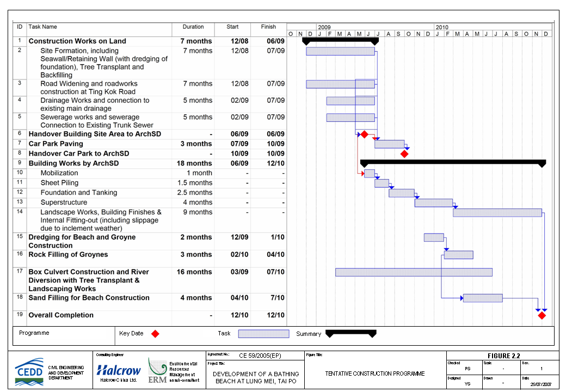Click the 1/10 finish date cell
The width and height of the screenshot is (566, 392).
[278, 237]
